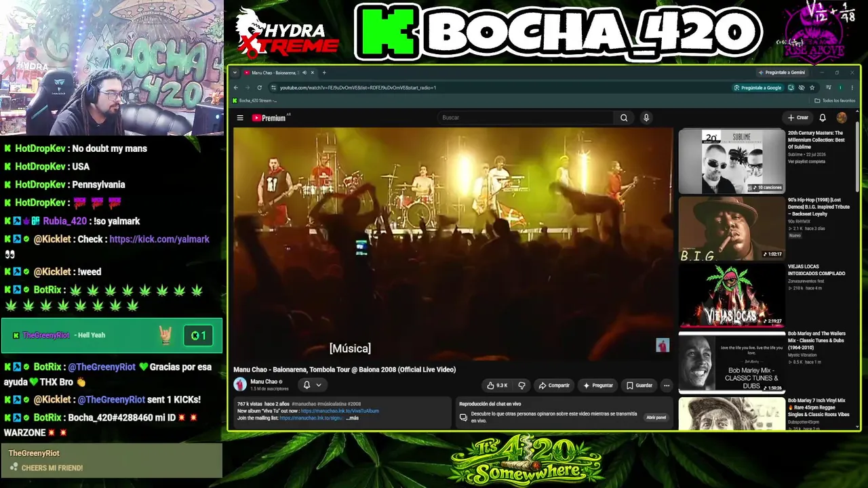Open the Chrome three-dot menu
Screen dimensions: 868x488
[852, 87]
